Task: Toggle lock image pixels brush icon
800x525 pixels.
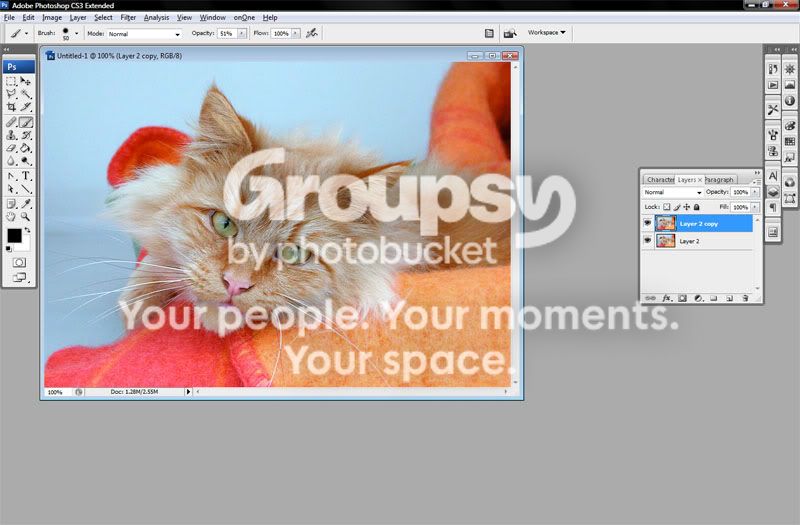Action: click(x=677, y=207)
